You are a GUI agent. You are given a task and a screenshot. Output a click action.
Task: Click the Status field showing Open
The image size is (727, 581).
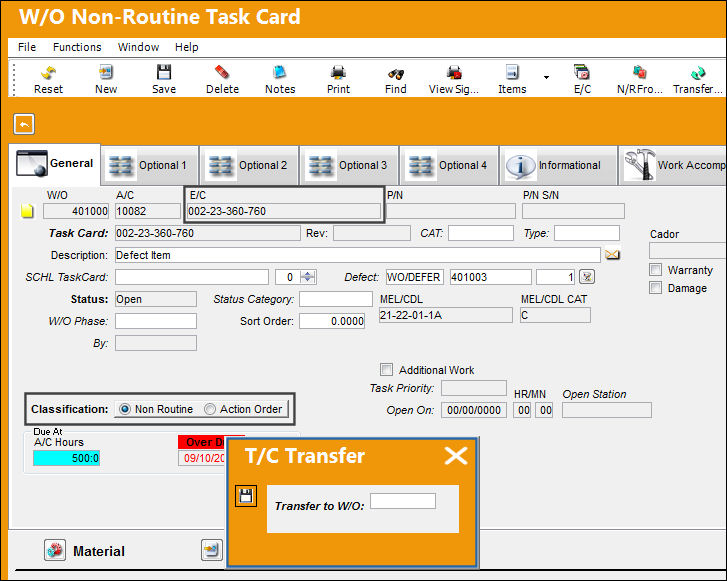coord(156,299)
